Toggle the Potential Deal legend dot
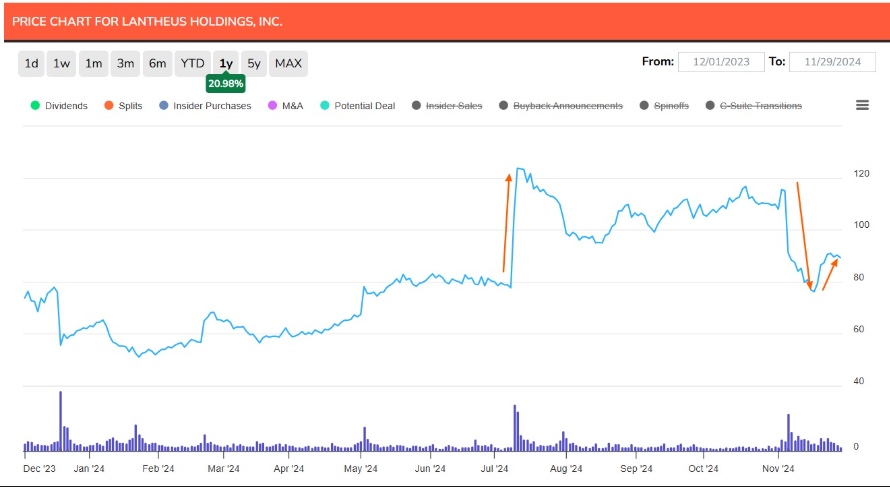890x487 pixels. pyautogui.click(x=323, y=106)
